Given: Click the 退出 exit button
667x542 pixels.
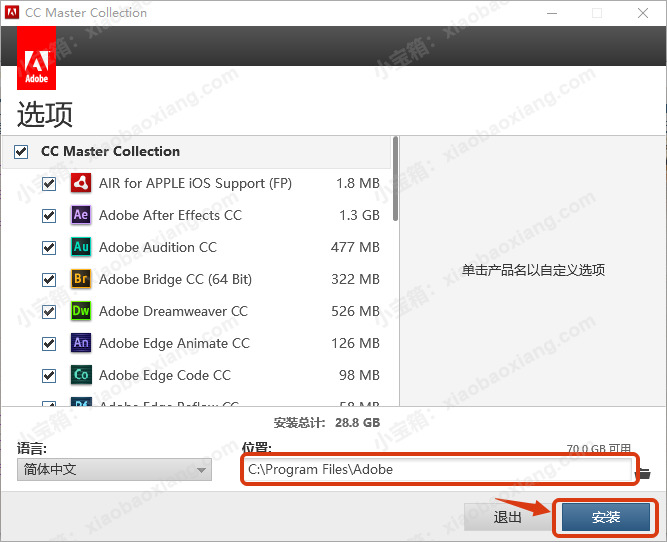Looking at the screenshot, I should [507, 517].
